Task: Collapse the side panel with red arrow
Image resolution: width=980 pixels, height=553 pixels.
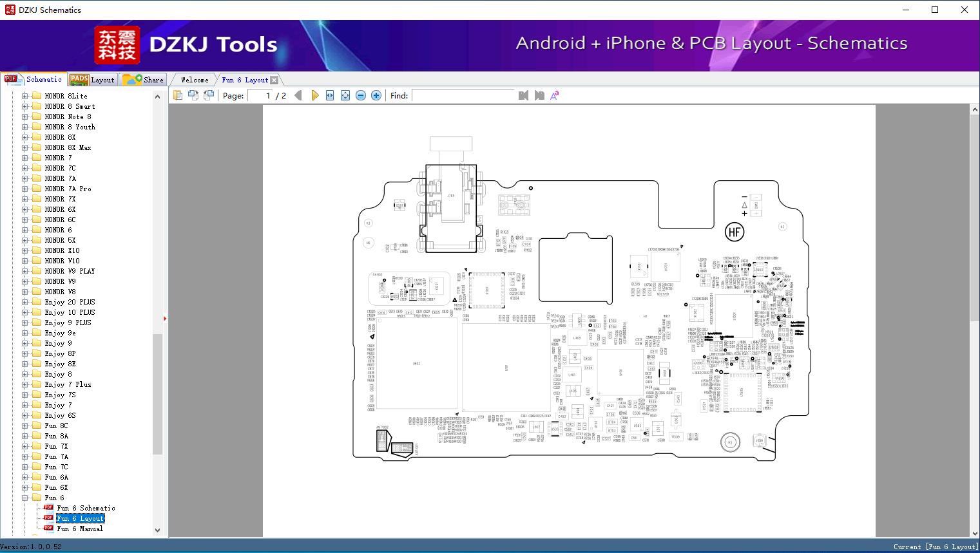Action: (x=165, y=318)
